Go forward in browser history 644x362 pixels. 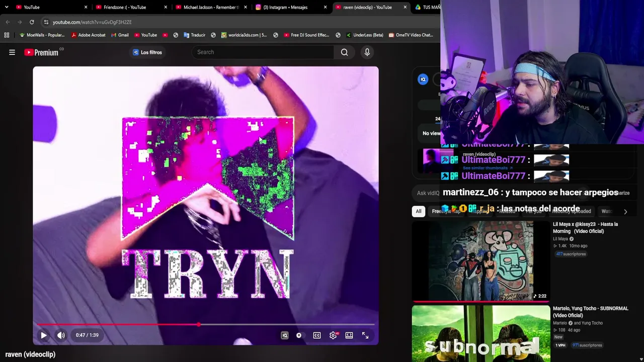(20, 22)
